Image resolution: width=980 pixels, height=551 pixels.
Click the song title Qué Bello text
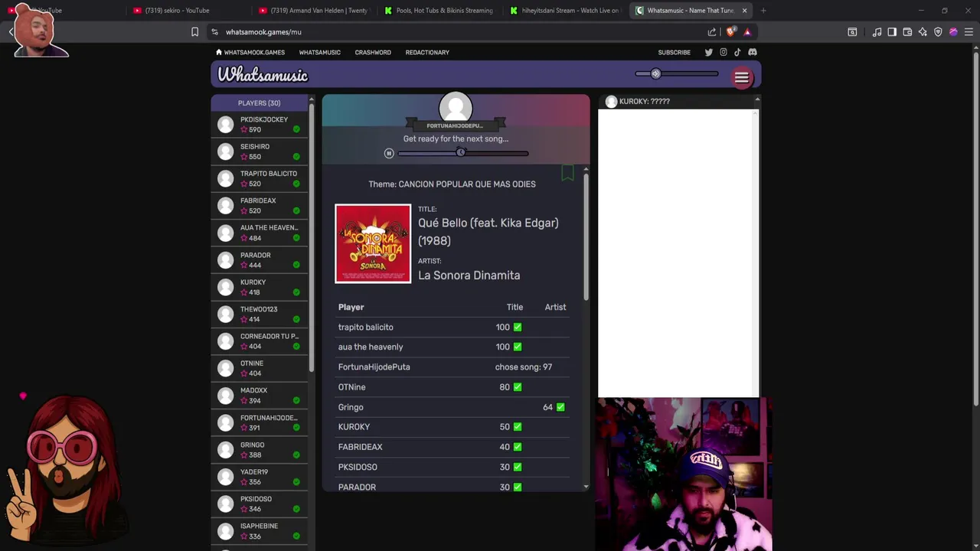[488, 232]
